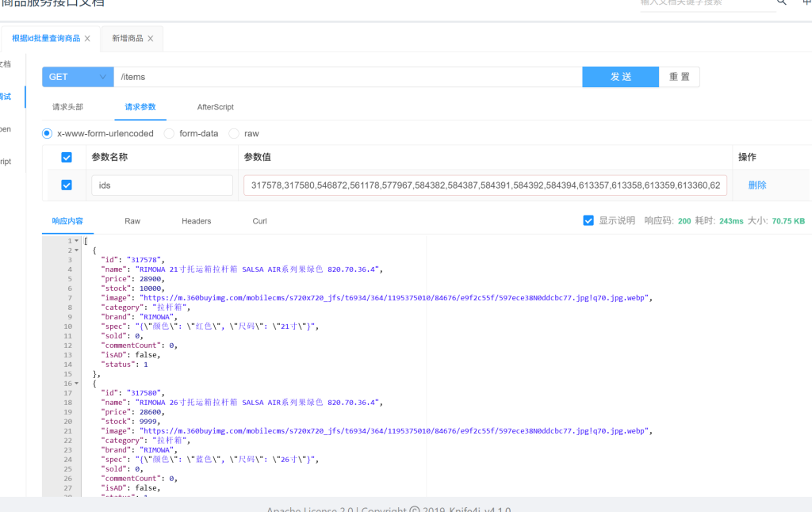The image size is (812, 512).
Task: Switch to the 请求头部 tab
Action: [x=67, y=107]
